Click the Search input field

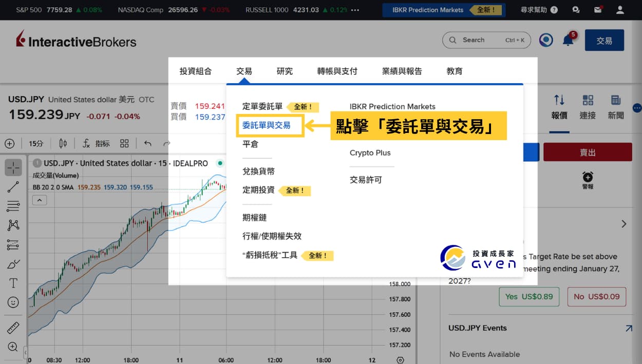(486, 40)
